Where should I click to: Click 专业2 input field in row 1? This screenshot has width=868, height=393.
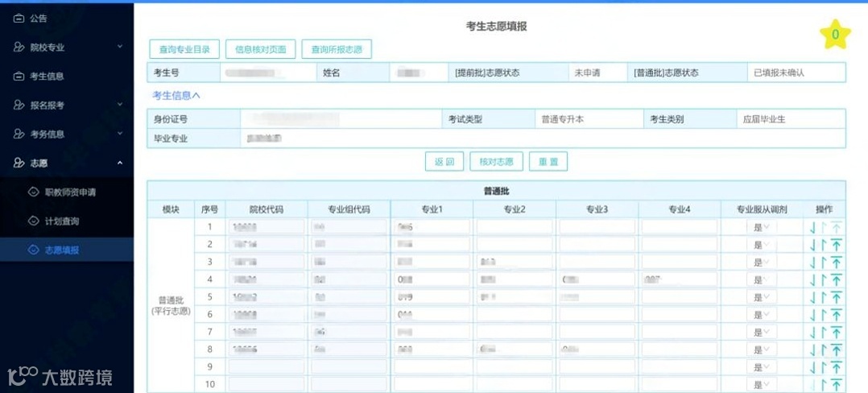click(515, 227)
